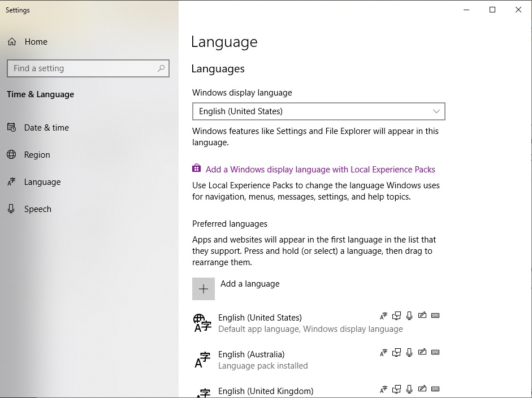532x398 pixels.
Task: Click the Region globe icon in the sidebar
Action: coord(11,154)
